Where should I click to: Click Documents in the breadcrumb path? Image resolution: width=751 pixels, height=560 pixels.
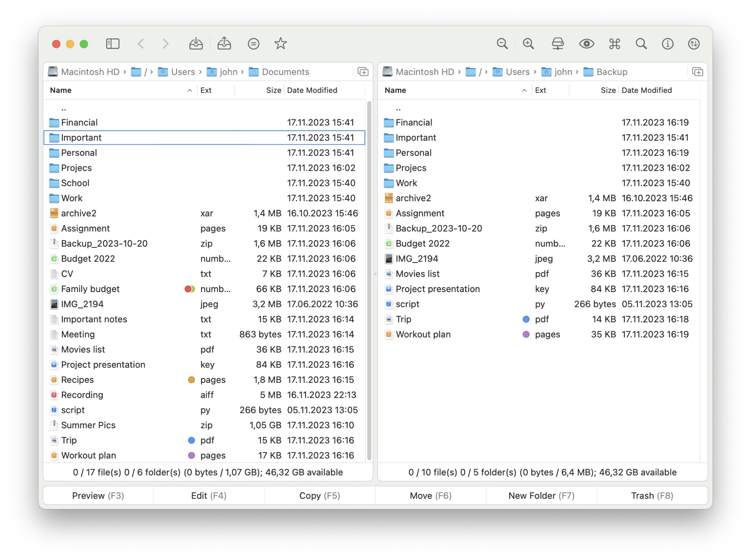[x=285, y=72]
